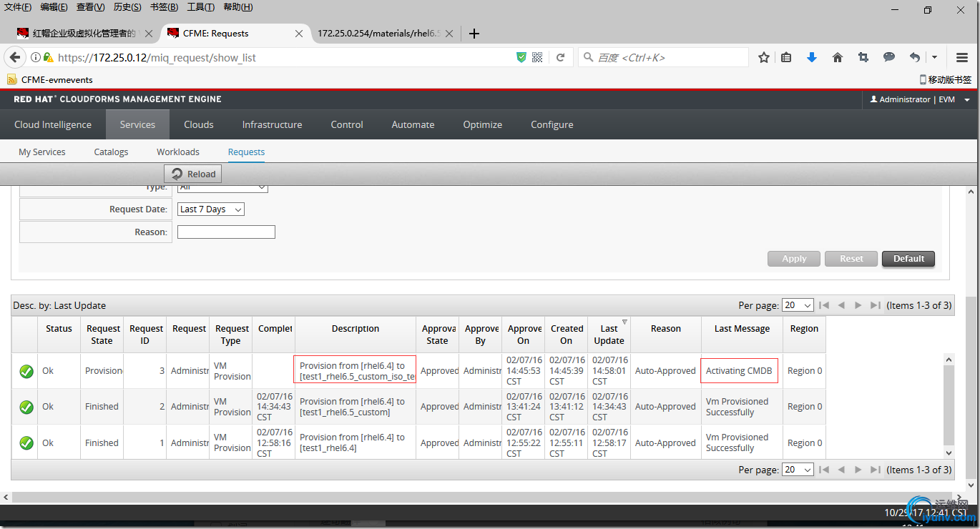Open the browser hamburger menu
This screenshot has height=529, width=980.
point(962,57)
